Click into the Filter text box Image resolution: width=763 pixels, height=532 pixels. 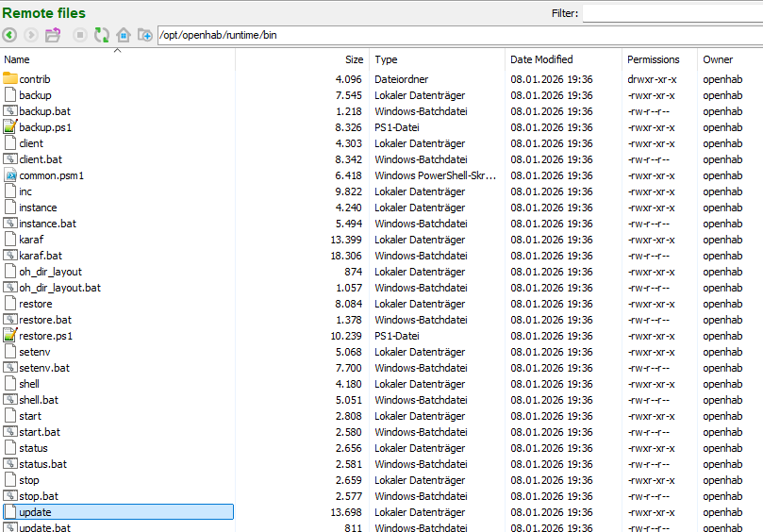(672, 13)
